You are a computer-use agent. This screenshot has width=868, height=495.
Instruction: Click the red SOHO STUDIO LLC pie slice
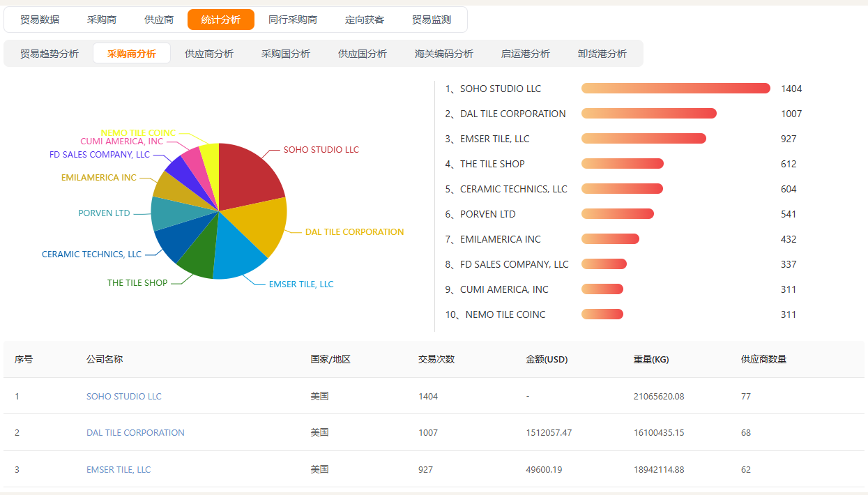[x=248, y=178]
